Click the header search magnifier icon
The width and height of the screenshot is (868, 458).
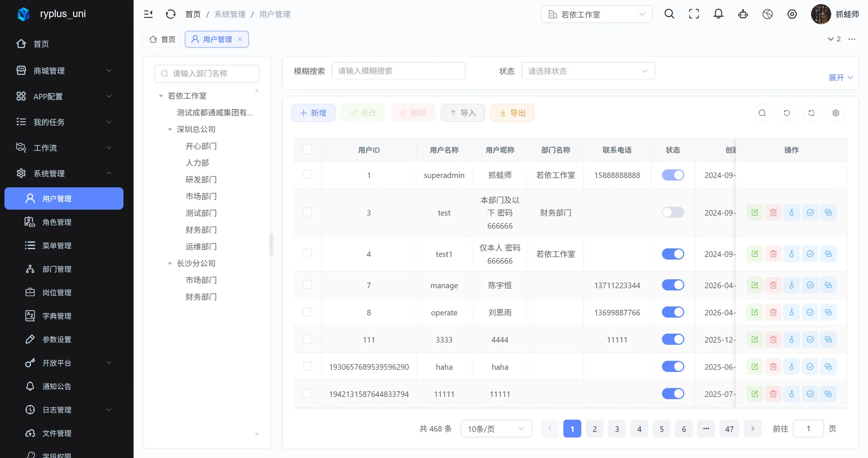(669, 14)
